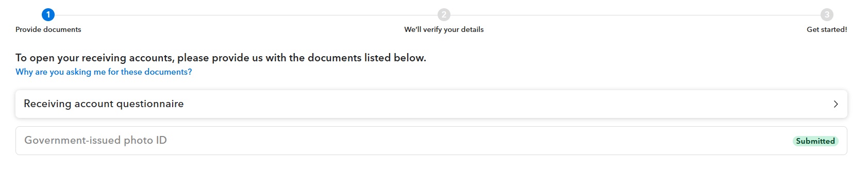Click the word 'questionnaire' in the first card
Viewport: 868px width, 187px height.
tap(150, 104)
